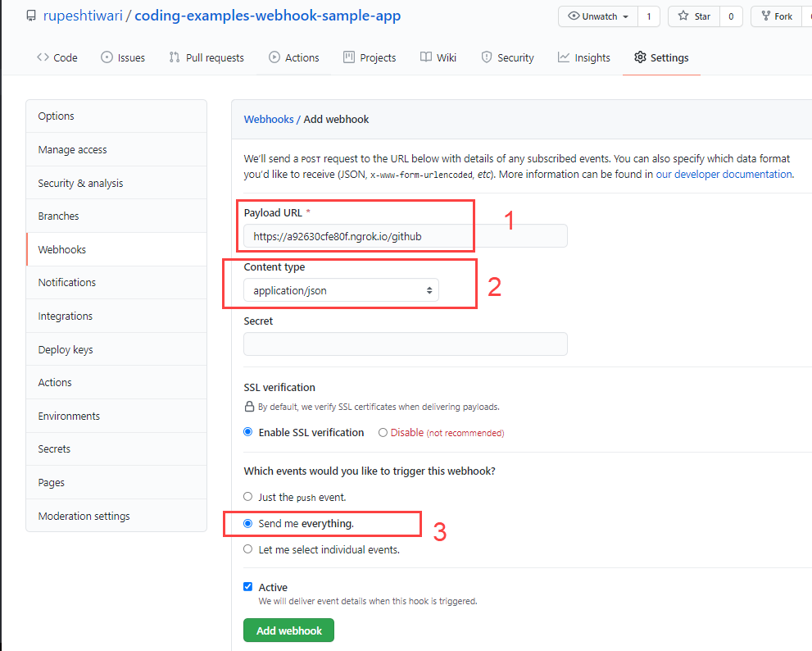The height and width of the screenshot is (651, 812).
Task: Open the Settings tab
Action: tap(661, 57)
